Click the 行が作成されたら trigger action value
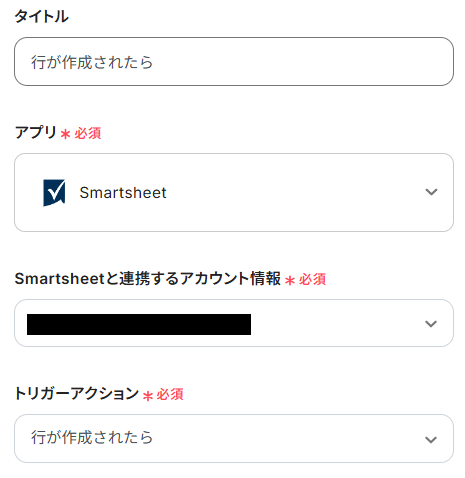This screenshot has width=465, height=478. click(x=92, y=437)
